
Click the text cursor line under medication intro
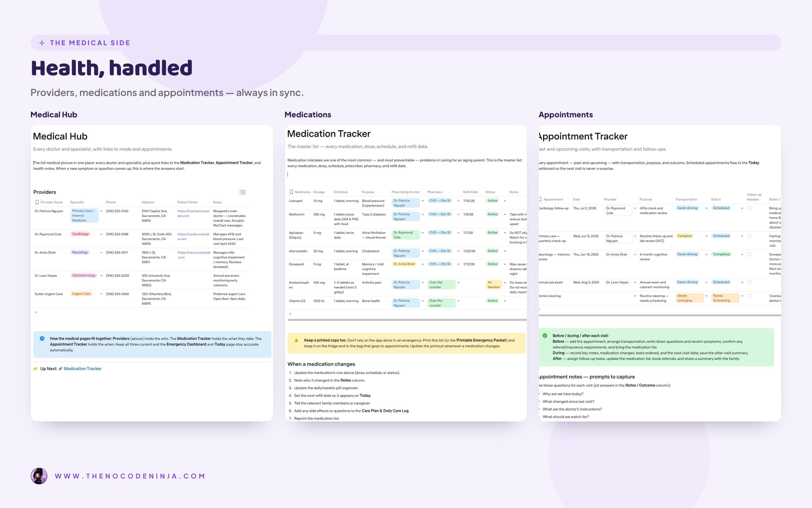point(287,174)
